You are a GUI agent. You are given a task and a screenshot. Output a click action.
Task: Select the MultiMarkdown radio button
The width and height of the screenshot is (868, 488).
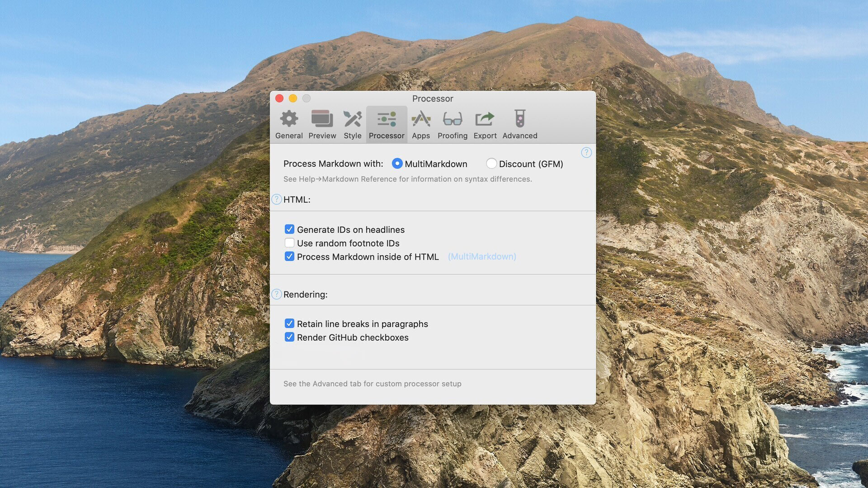click(397, 164)
